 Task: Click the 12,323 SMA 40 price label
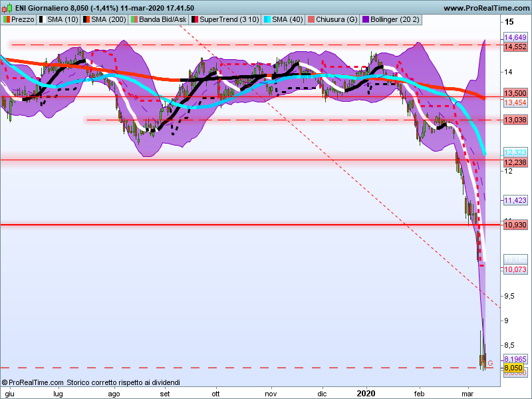pyautogui.click(x=515, y=152)
